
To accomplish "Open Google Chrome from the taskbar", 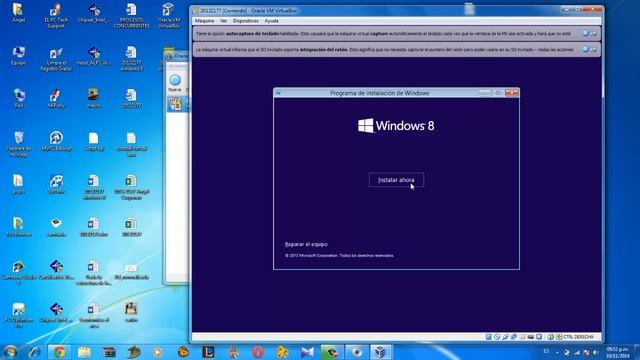I will (x=59, y=352).
